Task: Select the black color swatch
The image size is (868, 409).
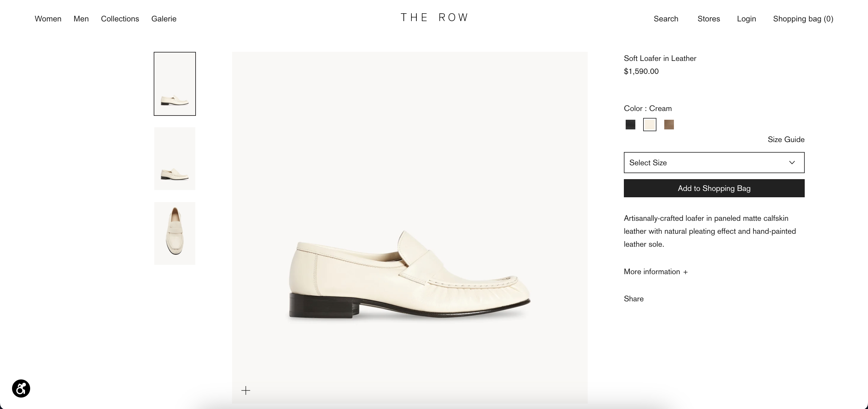Action: coord(630,125)
